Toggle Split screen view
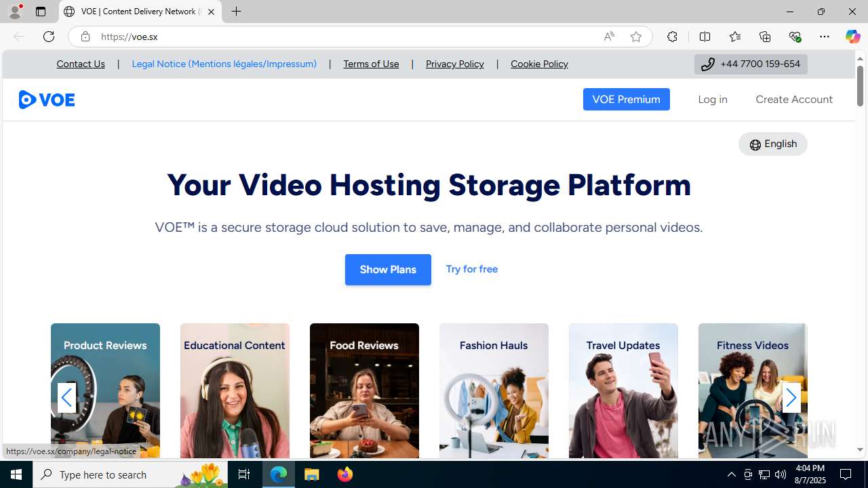 705,37
